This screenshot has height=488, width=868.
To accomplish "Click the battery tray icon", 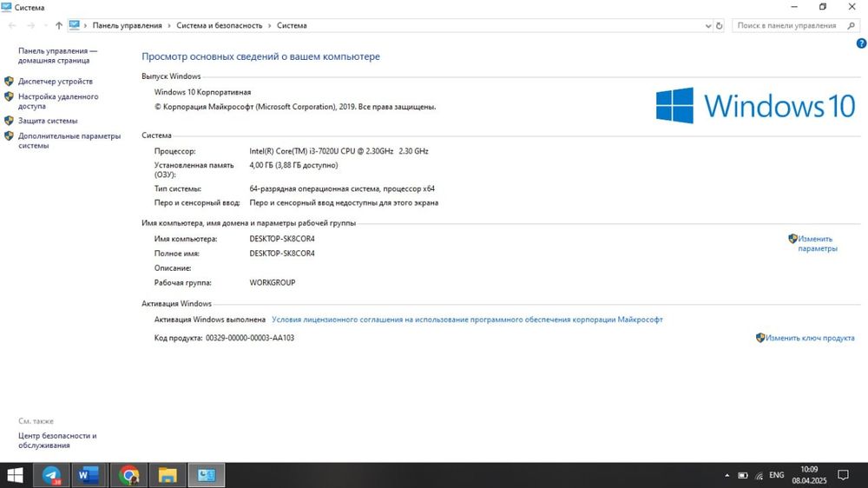I will tap(743, 475).
